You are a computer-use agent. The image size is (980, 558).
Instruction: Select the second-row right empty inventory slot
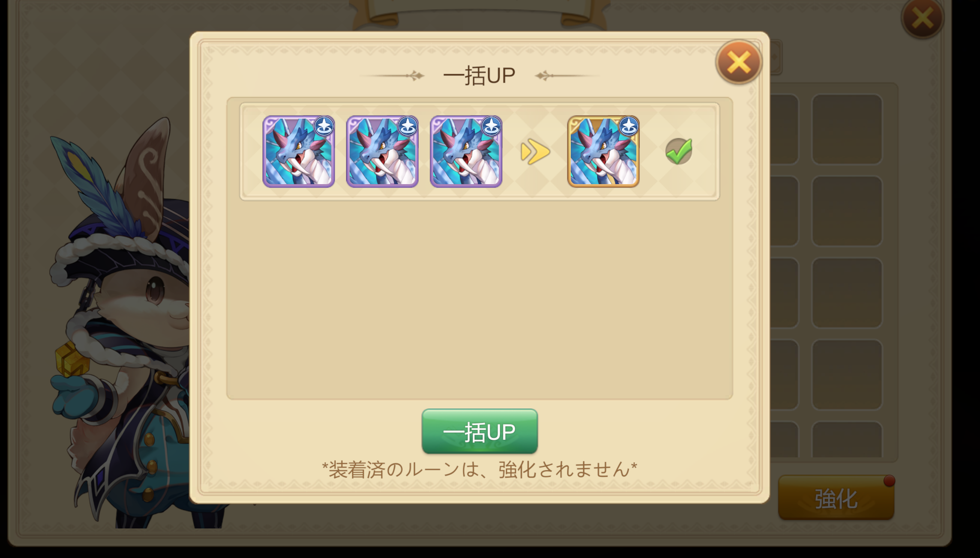point(847,211)
